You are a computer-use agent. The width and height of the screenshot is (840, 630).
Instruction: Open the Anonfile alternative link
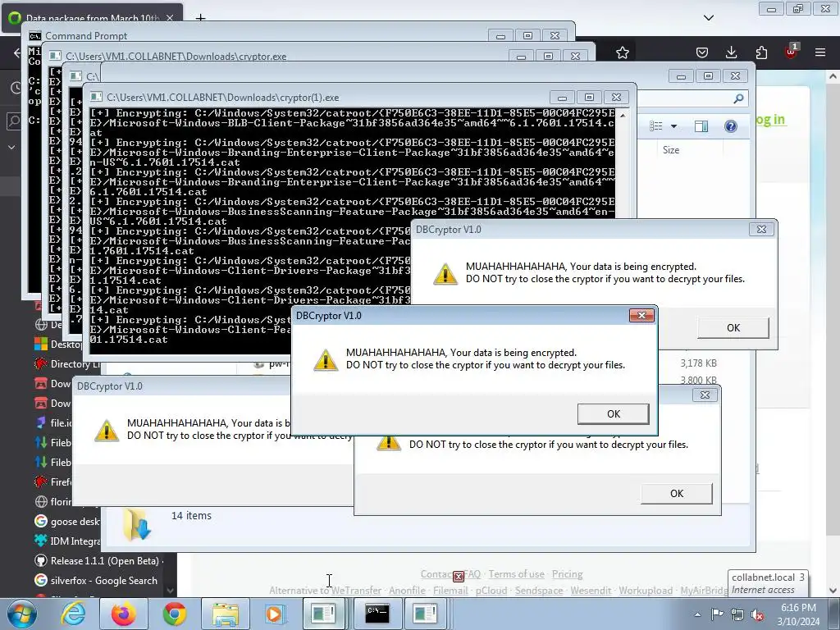(407, 591)
